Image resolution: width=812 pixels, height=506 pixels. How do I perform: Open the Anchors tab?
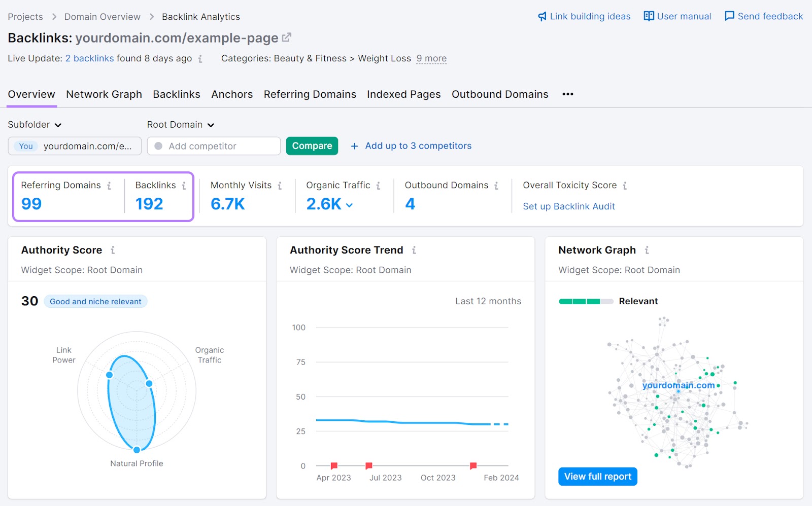tap(232, 94)
